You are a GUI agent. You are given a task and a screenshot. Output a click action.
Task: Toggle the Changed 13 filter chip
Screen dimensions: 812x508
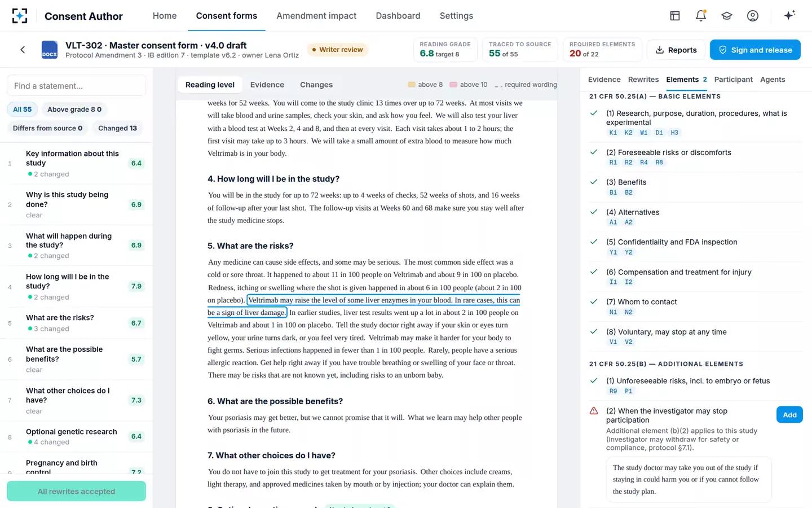[x=117, y=128]
